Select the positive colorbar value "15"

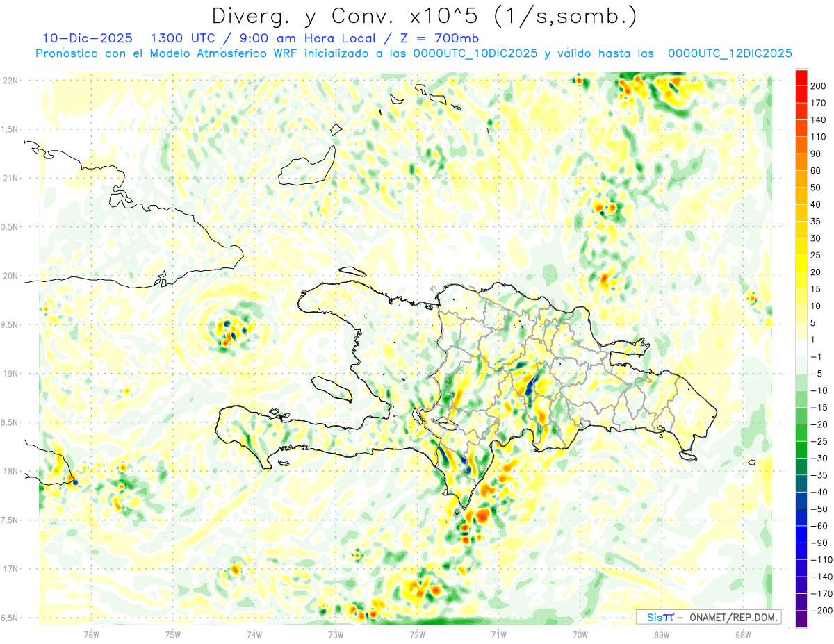pos(817,289)
